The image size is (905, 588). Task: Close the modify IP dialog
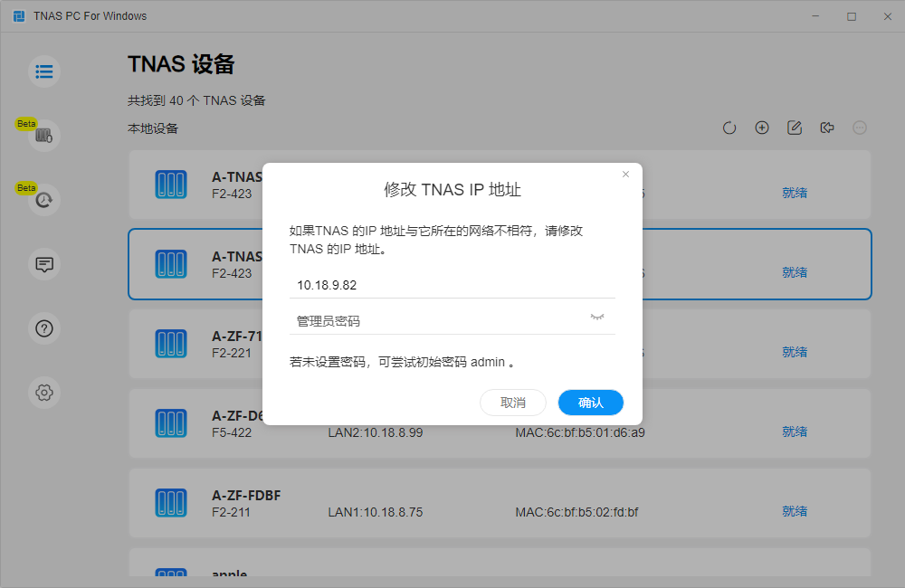625,175
